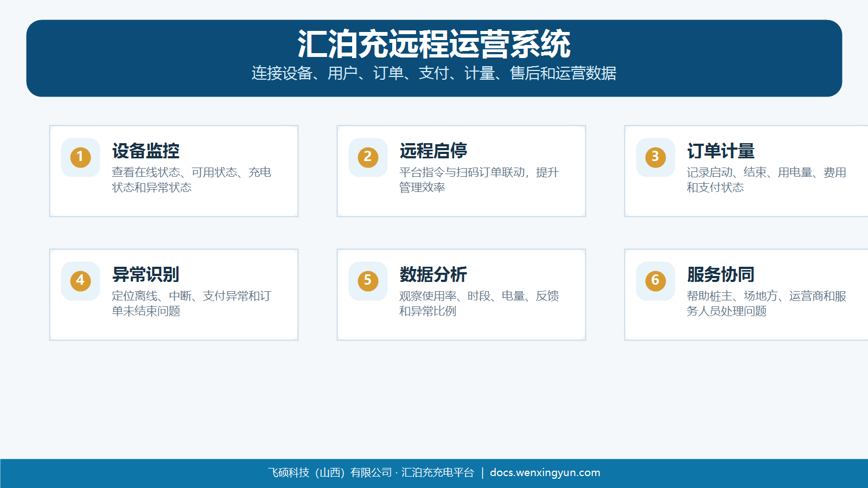Image resolution: width=868 pixels, height=488 pixels.
Task: Select the 服务协同 card heading
Action: 720,274
